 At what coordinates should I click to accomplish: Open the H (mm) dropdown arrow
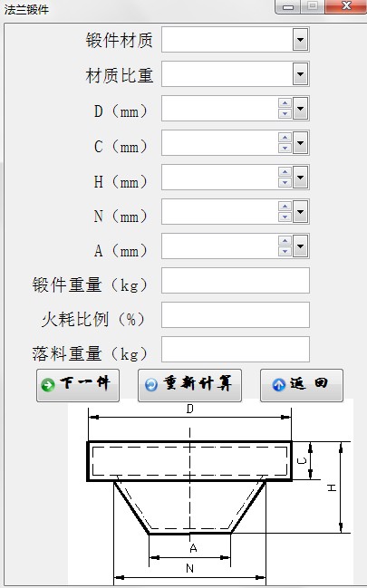[300, 178]
